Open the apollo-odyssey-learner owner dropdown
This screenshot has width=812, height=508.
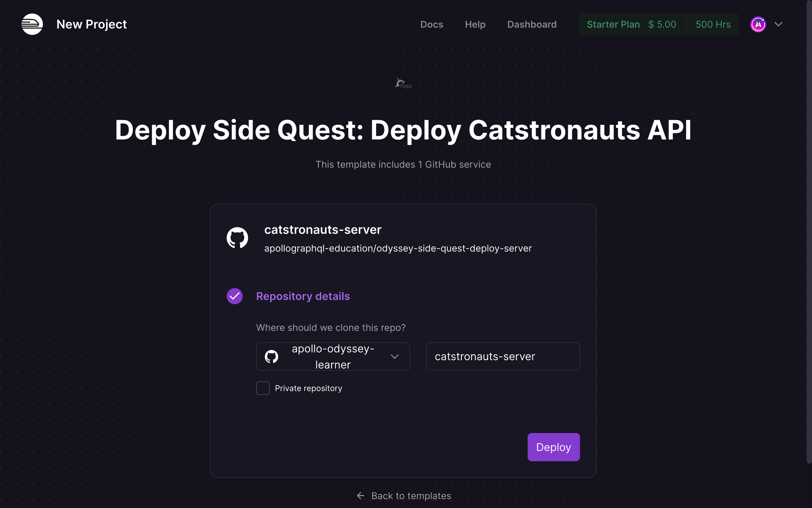click(x=333, y=356)
